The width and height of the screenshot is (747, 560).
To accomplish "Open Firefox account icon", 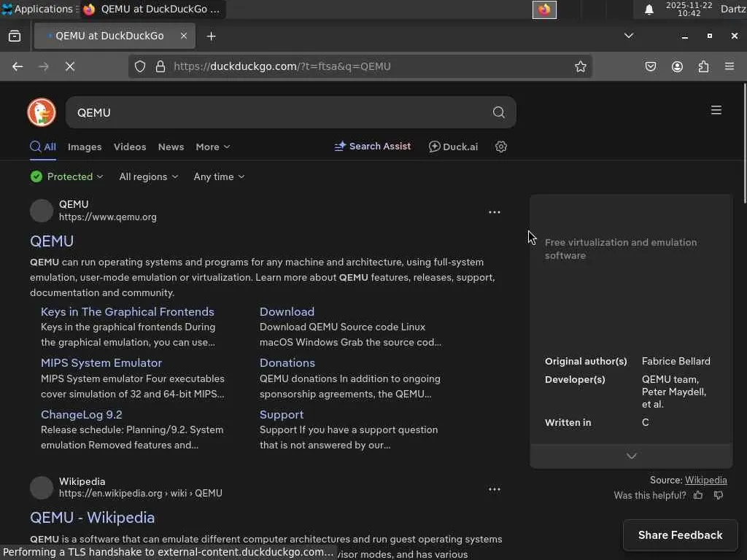I will tap(677, 66).
